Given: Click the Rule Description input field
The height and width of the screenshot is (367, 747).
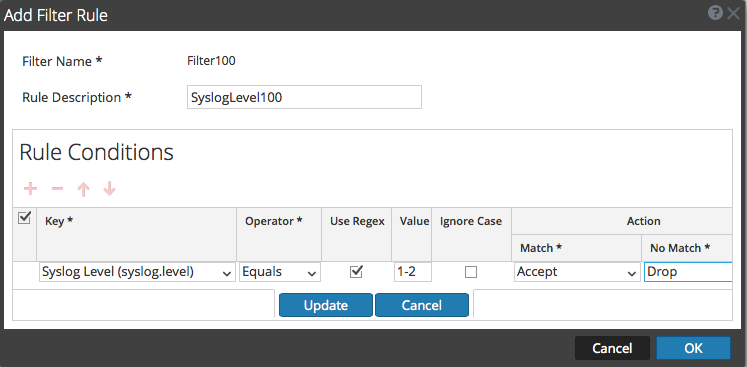Looking at the screenshot, I should point(304,97).
